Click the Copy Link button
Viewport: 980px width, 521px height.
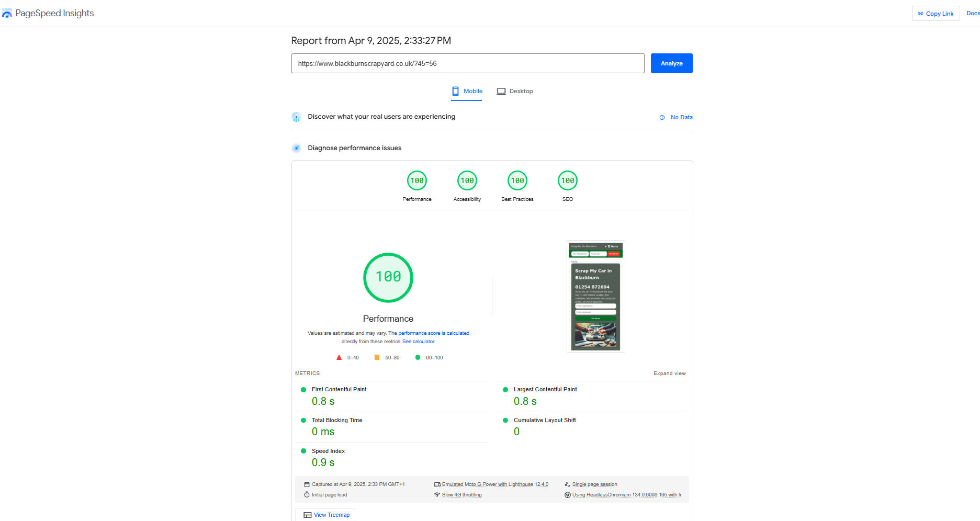[x=936, y=14]
